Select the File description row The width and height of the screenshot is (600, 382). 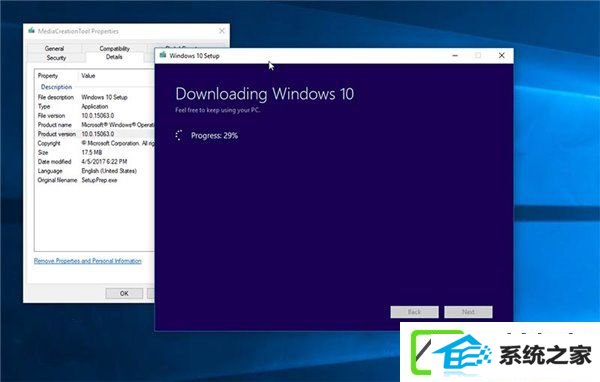(95, 97)
